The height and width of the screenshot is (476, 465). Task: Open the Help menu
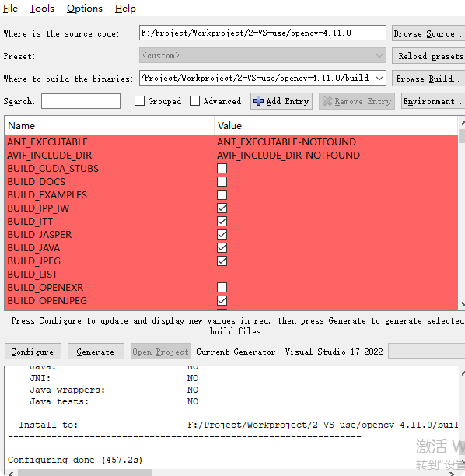(125, 9)
